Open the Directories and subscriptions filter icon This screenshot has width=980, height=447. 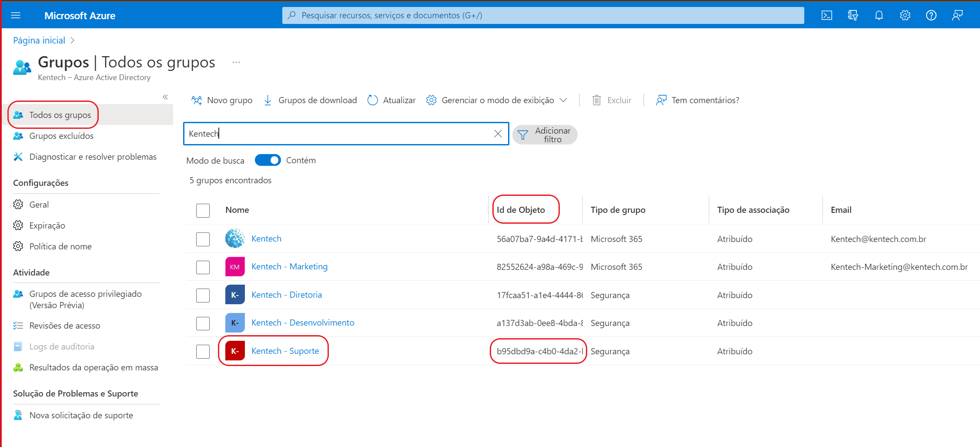click(x=853, y=16)
